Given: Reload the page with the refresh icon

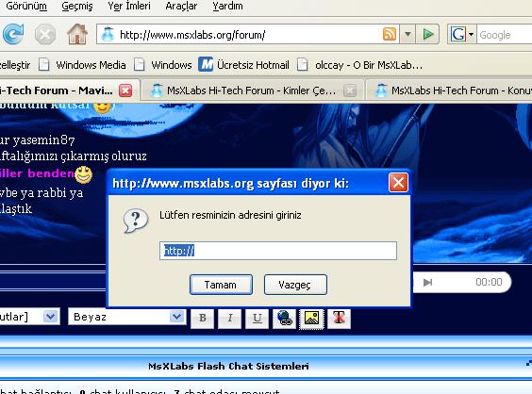Looking at the screenshot, I should (x=13, y=34).
